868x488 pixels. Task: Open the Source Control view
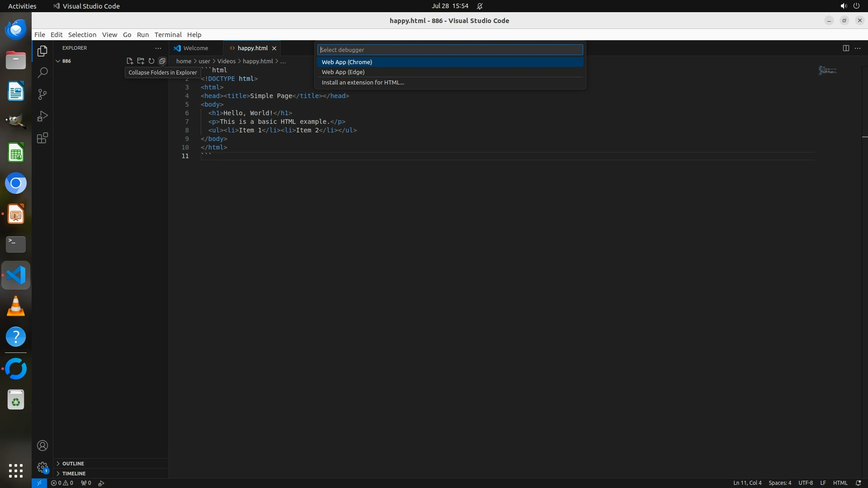point(42,94)
